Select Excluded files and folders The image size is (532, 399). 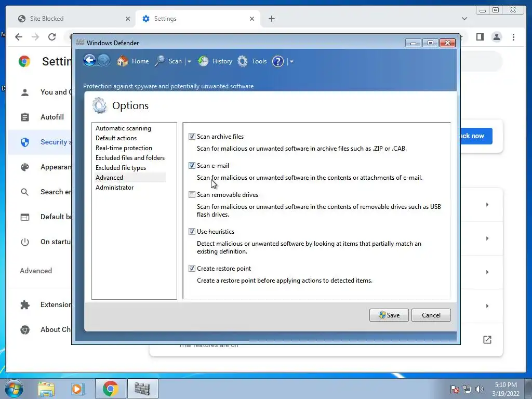(130, 158)
